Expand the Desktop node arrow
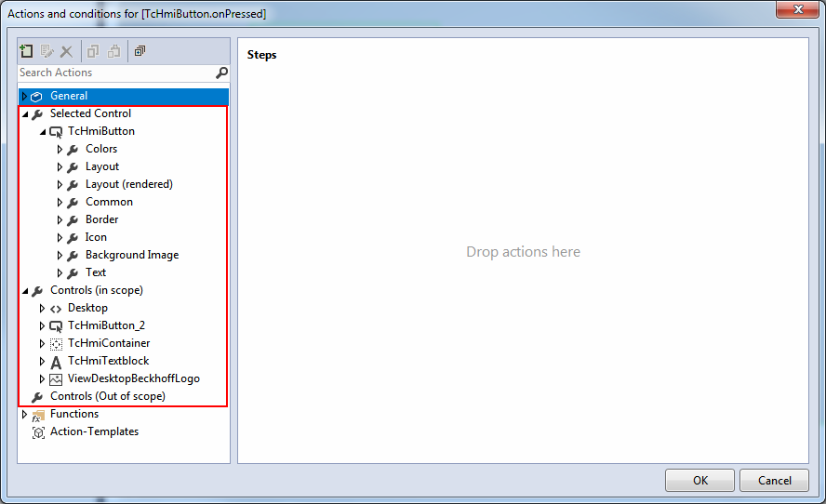Image resolution: width=826 pixels, height=504 pixels. tap(42, 308)
